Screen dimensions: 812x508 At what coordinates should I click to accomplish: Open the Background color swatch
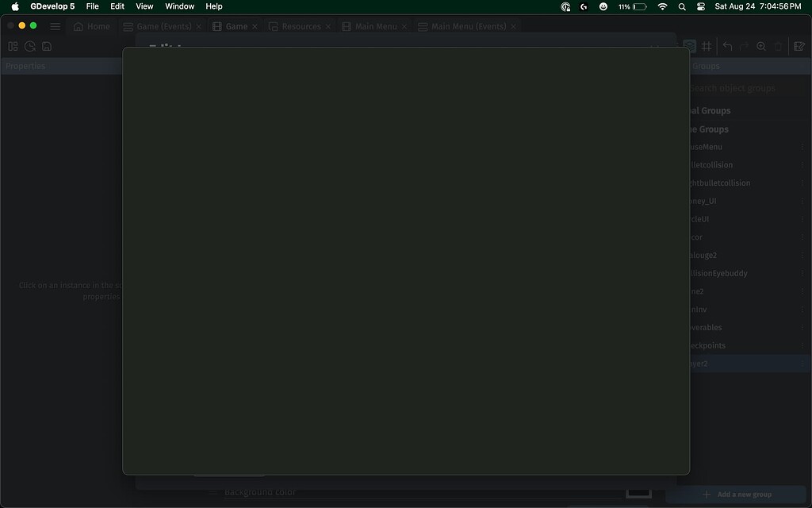click(638, 492)
